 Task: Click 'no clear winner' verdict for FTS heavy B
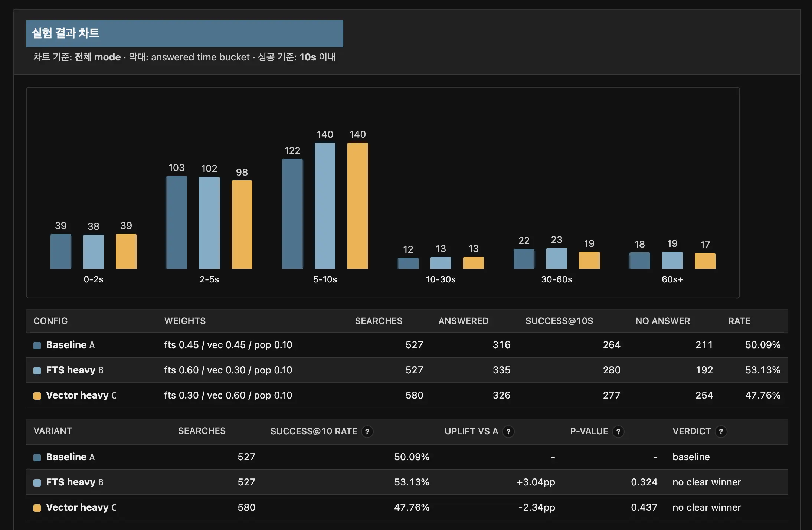707,482
